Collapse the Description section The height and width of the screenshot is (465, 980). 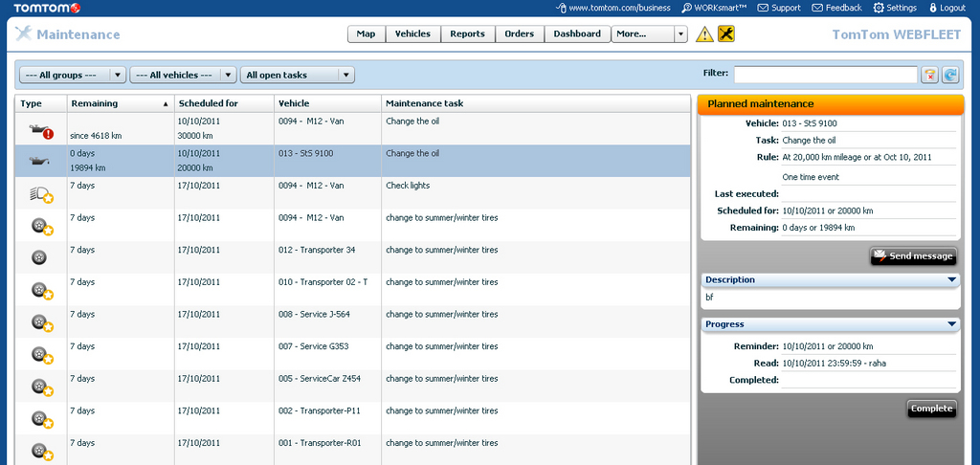952,280
